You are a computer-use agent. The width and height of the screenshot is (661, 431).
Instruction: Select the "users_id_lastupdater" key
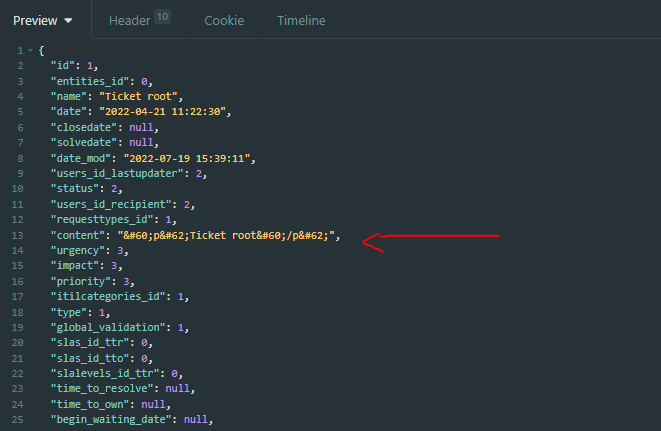pyautogui.click(x=117, y=173)
